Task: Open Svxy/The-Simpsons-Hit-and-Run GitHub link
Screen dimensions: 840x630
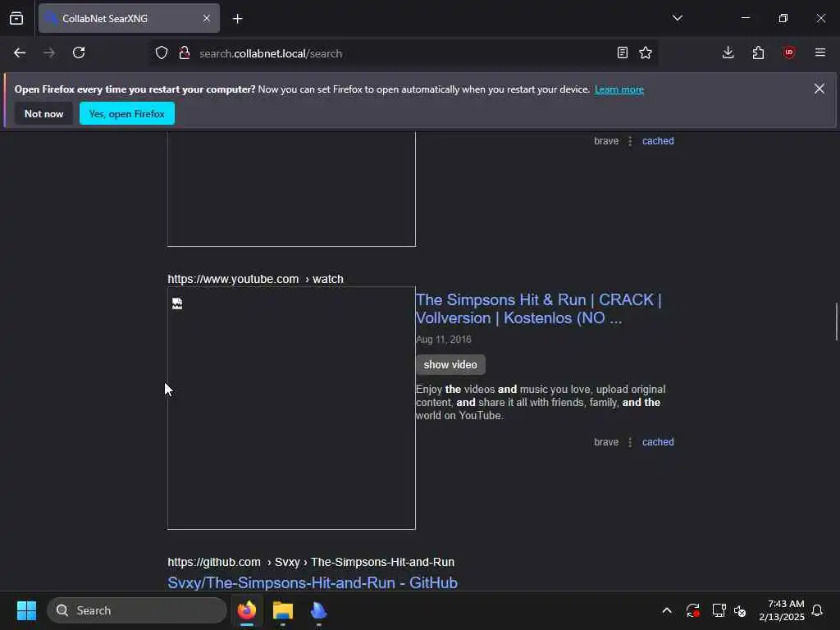Action: pos(313,583)
